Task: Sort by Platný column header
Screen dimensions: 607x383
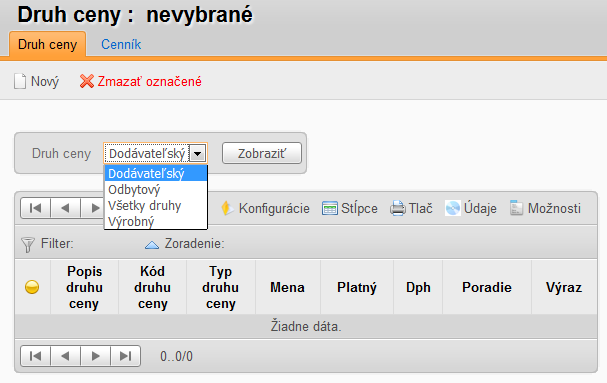Action: pos(357,287)
